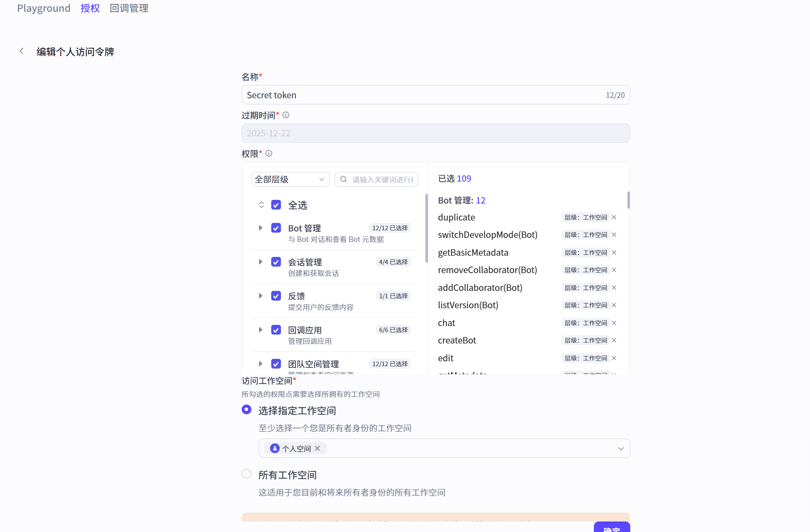Click the getBasicMetadata entry text

pos(473,253)
